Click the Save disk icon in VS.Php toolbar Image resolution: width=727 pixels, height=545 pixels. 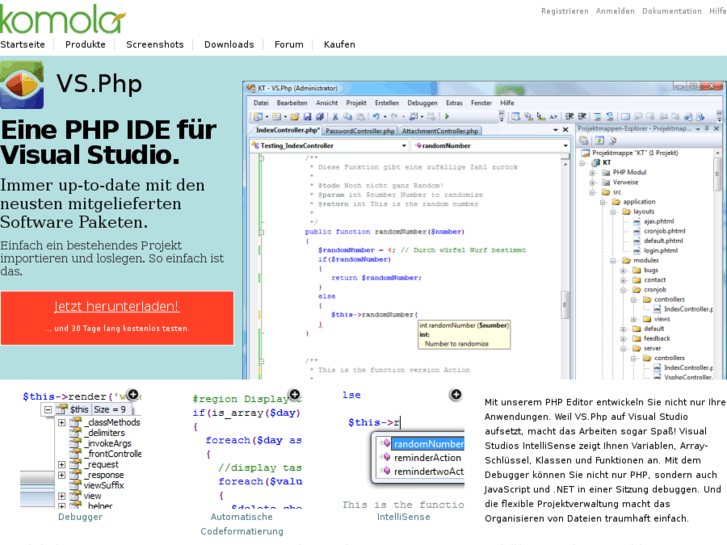point(307,117)
